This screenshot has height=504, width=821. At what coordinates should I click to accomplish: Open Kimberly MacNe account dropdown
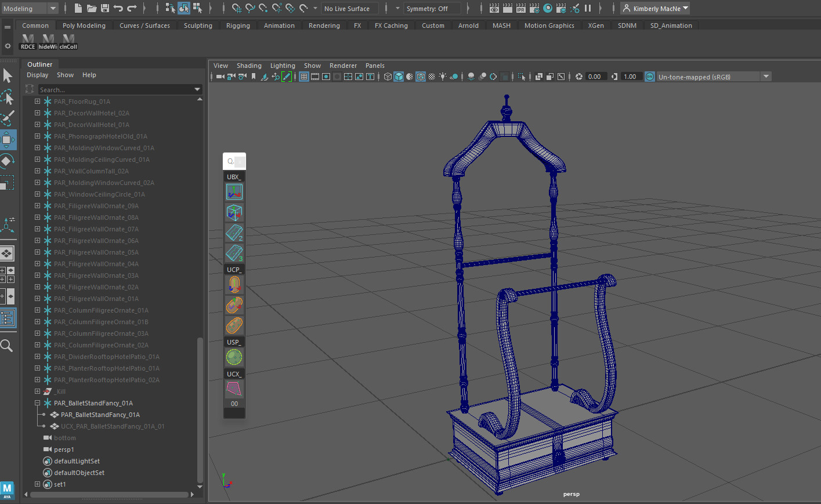[x=655, y=8]
